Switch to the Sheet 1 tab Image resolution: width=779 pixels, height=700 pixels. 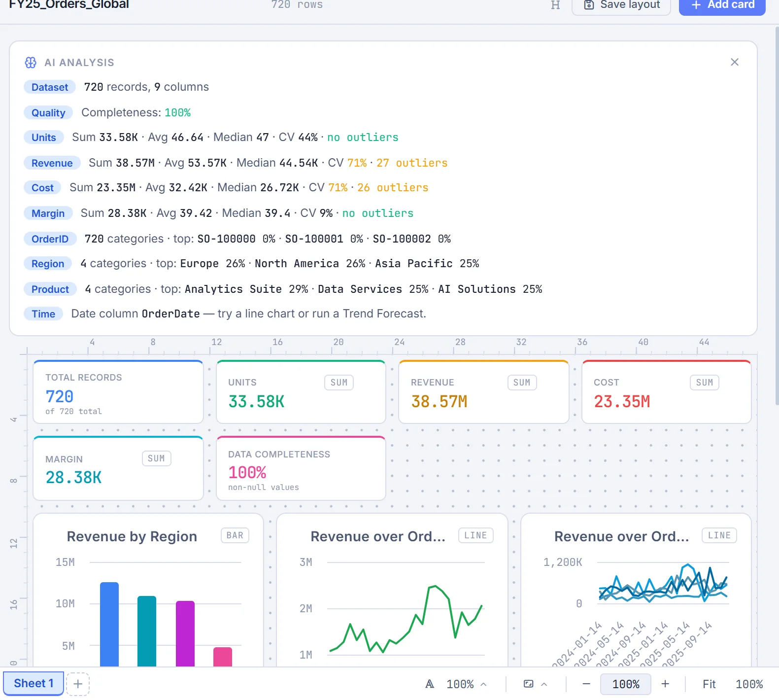coord(34,683)
